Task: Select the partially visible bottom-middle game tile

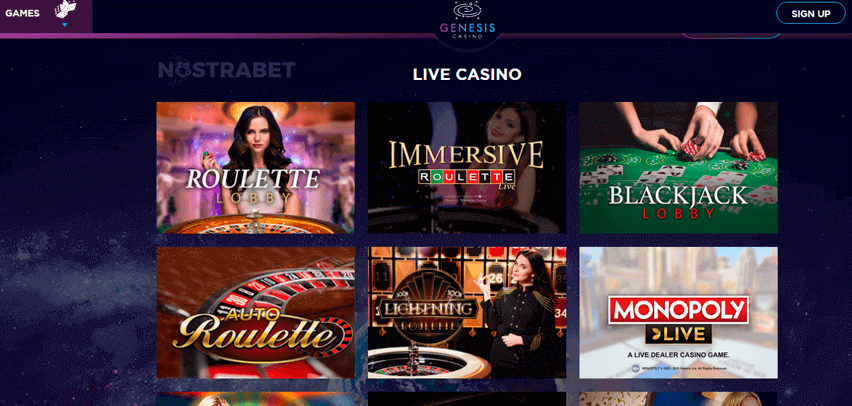Action: (x=467, y=399)
